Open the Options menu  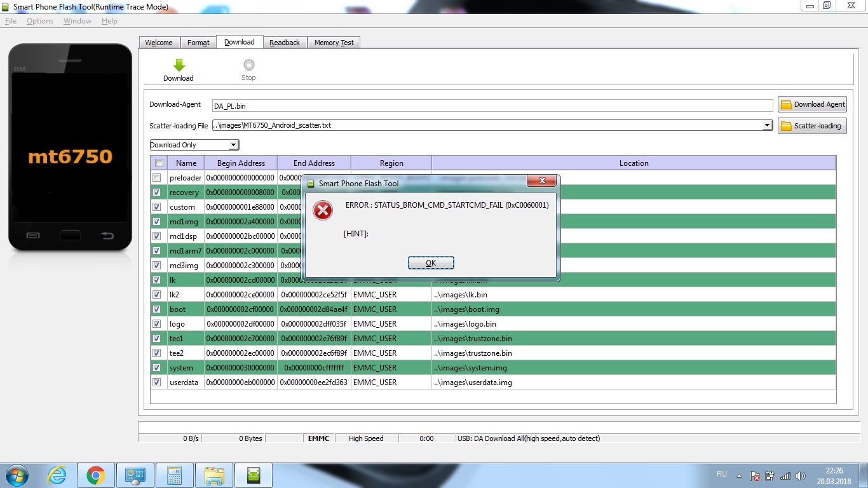[x=40, y=21]
